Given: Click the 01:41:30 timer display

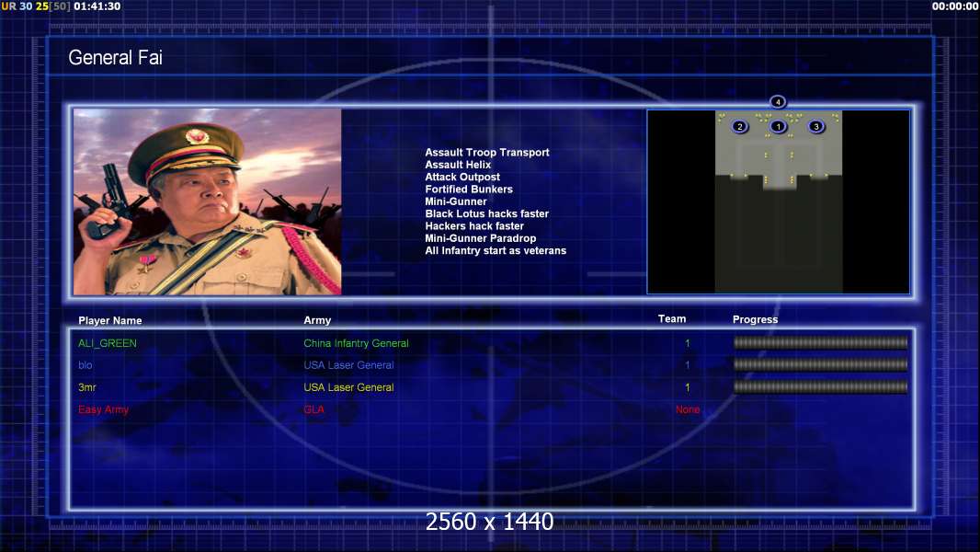Looking at the screenshot, I should click(97, 6).
